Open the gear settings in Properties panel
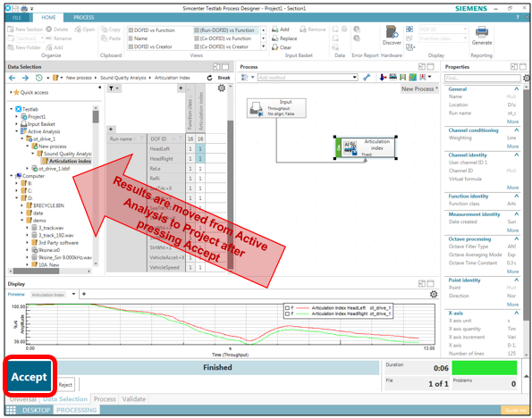 527,79
